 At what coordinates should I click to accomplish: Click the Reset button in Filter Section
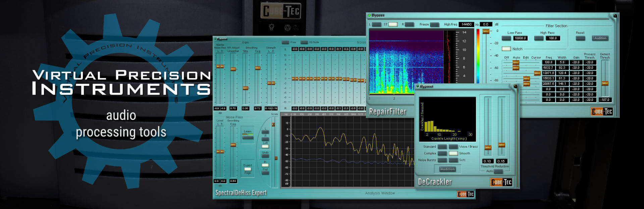point(580,38)
